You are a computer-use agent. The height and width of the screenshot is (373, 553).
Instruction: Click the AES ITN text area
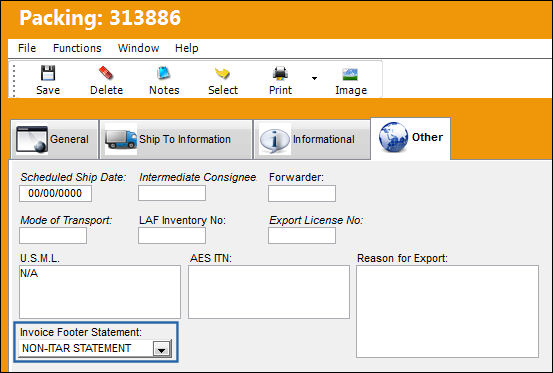(269, 292)
